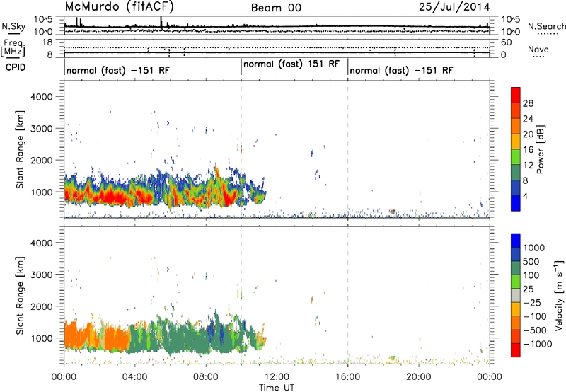Select the grey -25 to 25 Velocity colorbar segment

(516, 295)
